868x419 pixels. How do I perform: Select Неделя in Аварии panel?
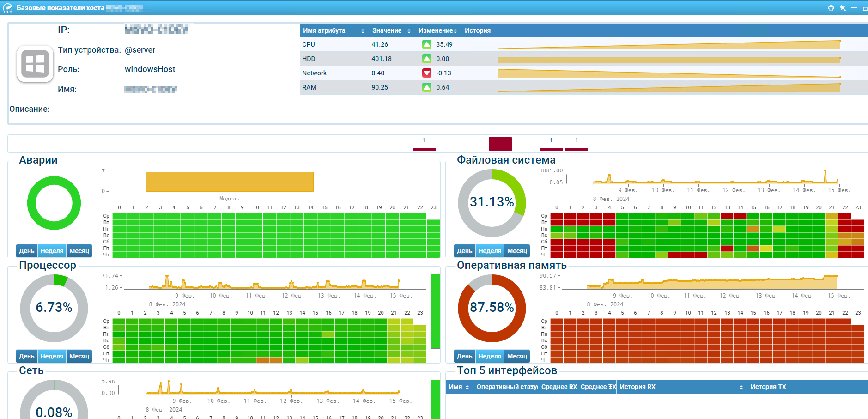tap(52, 251)
